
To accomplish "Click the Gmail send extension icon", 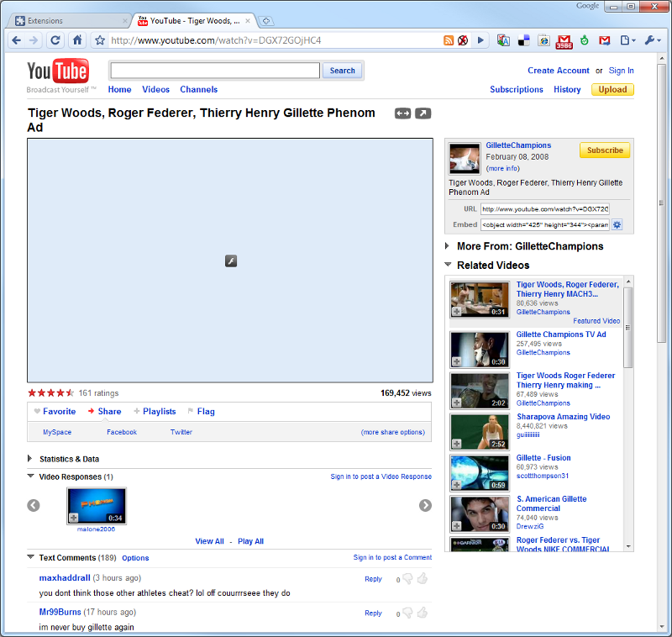I will [x=605, y=40].
